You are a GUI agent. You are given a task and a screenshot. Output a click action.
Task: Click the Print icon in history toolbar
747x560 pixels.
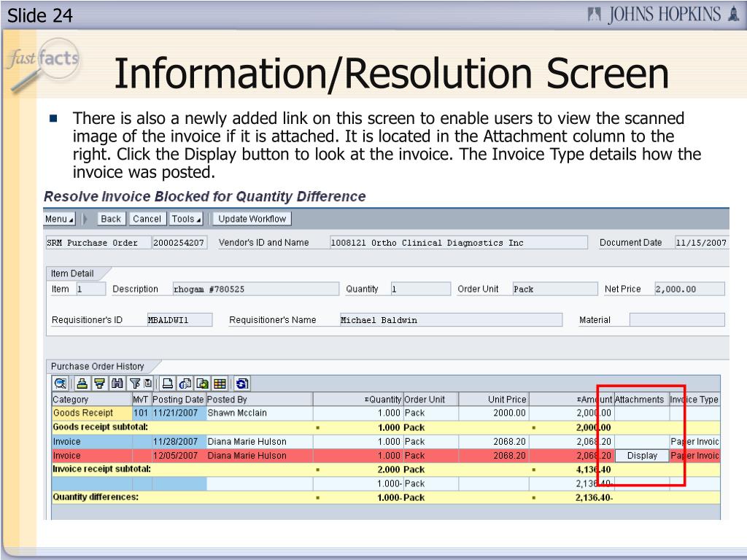[168, 384]
